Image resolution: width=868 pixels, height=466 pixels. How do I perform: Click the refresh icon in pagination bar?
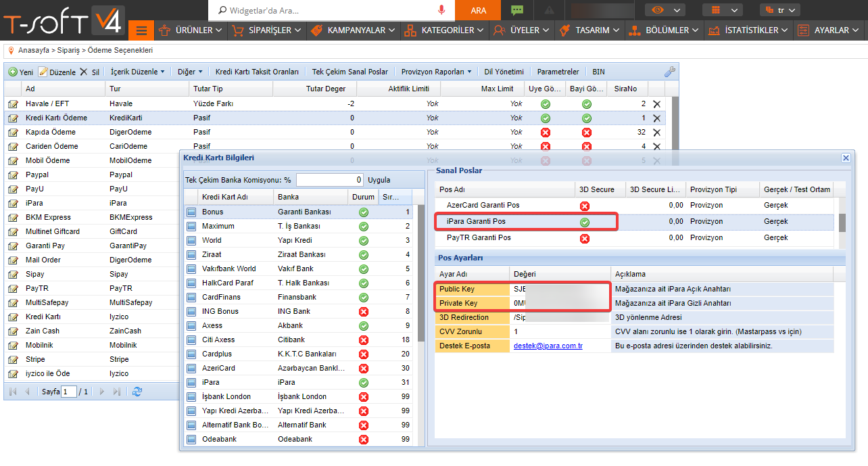138,392
